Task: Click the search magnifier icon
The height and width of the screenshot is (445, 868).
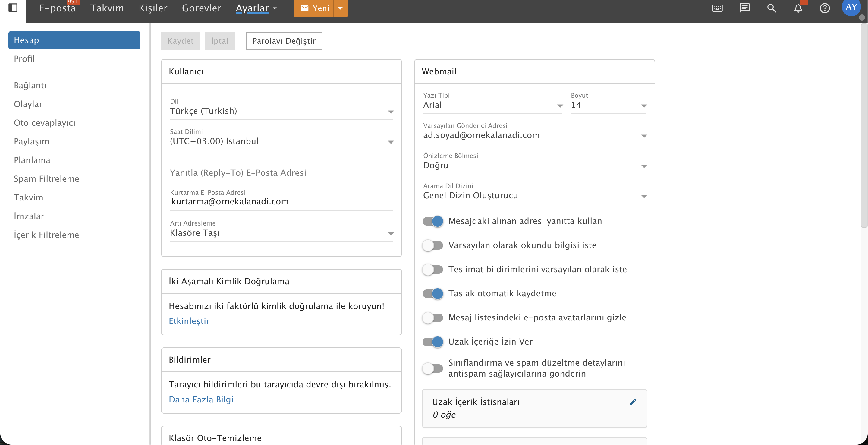Action: 771,8
